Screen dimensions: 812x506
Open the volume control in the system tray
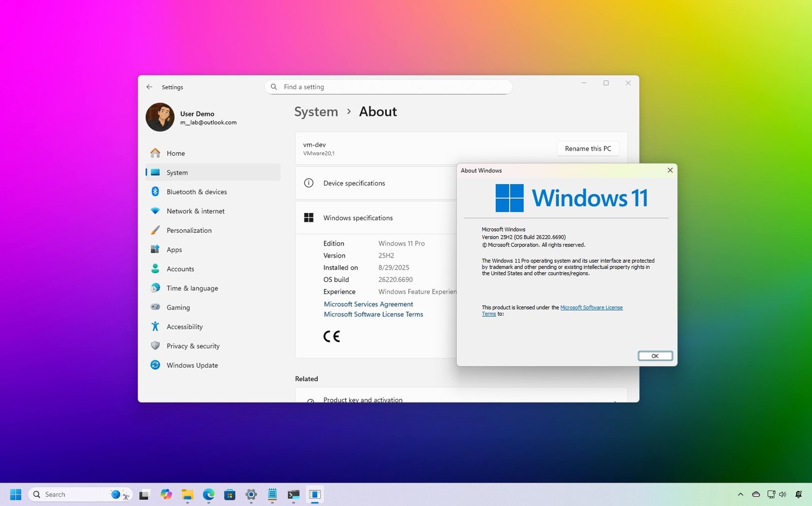point(784,494)
